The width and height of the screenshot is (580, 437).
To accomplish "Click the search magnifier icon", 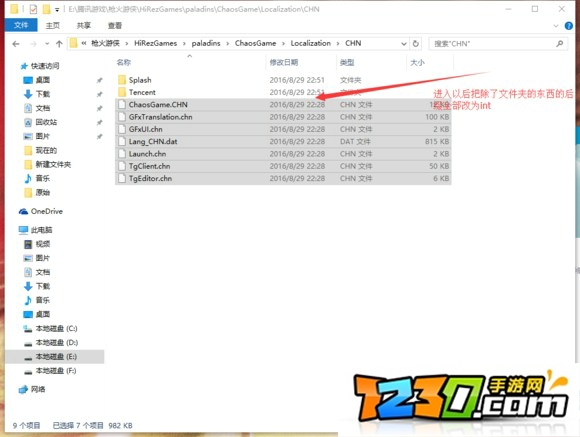I will pyautogui.click(x=560, y=44).
